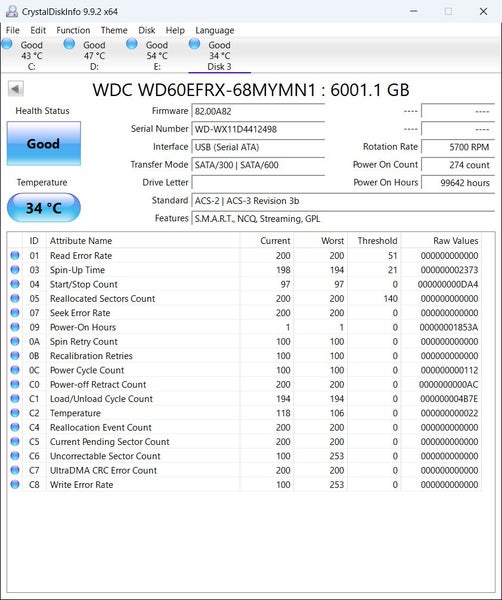Screen dimensions: 502x600
Task: Click raw value 0000001853A
Action: (449, 327)
